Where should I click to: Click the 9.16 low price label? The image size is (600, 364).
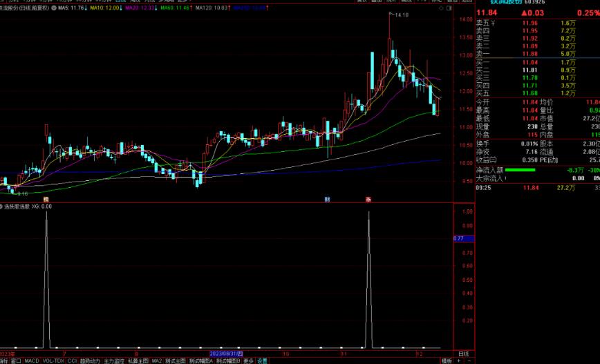pyautogui.click(x=23, y=194)
